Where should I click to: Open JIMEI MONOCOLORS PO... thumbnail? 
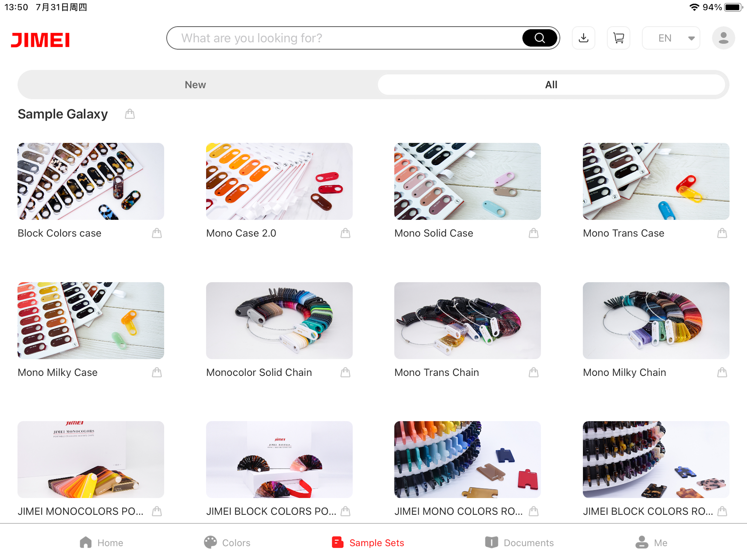point(91,459)
